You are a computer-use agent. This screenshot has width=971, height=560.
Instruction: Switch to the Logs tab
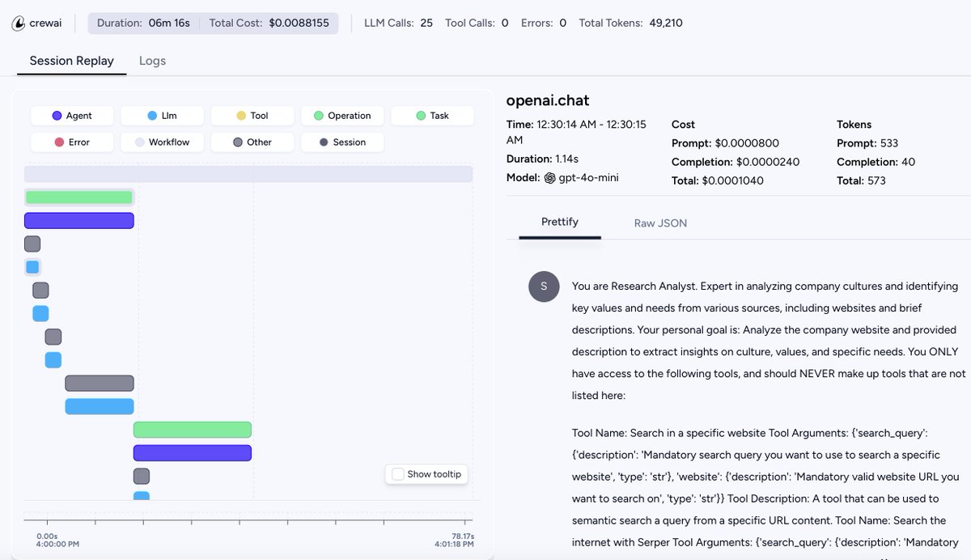[152, 61]
